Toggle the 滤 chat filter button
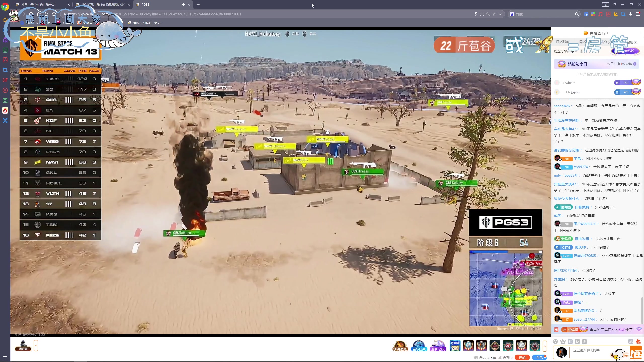Screen dimensions: 644x362 631,341
